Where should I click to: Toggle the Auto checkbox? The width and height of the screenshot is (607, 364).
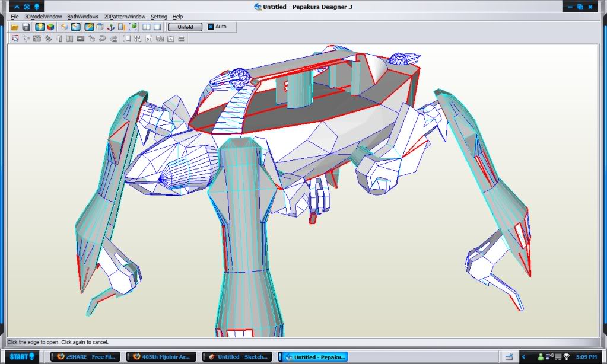coord(211,27)
